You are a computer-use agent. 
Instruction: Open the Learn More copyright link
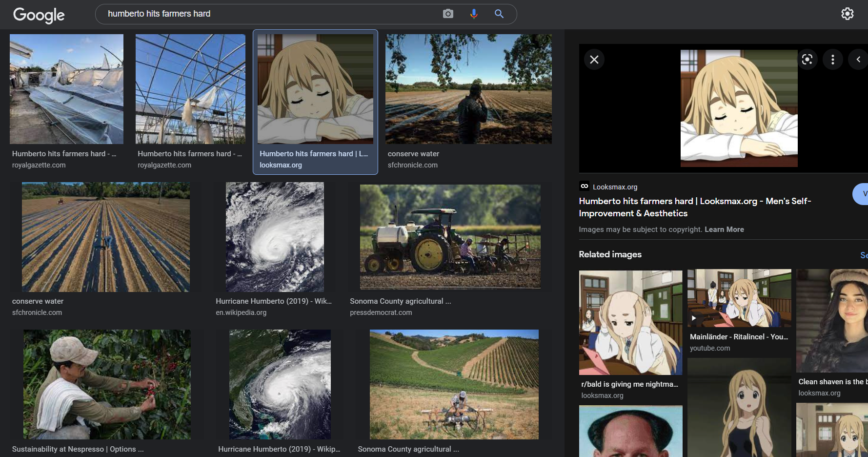point(724,229)
